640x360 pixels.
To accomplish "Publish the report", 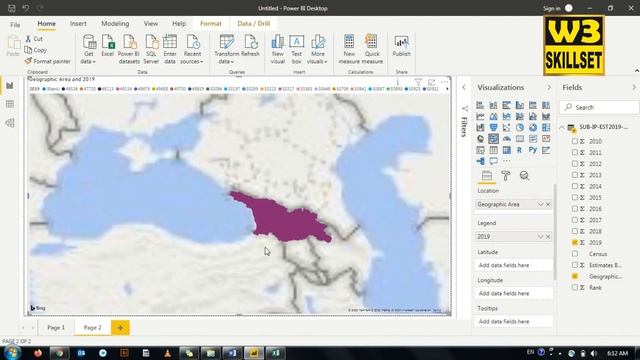I will (x=401, y=46).
